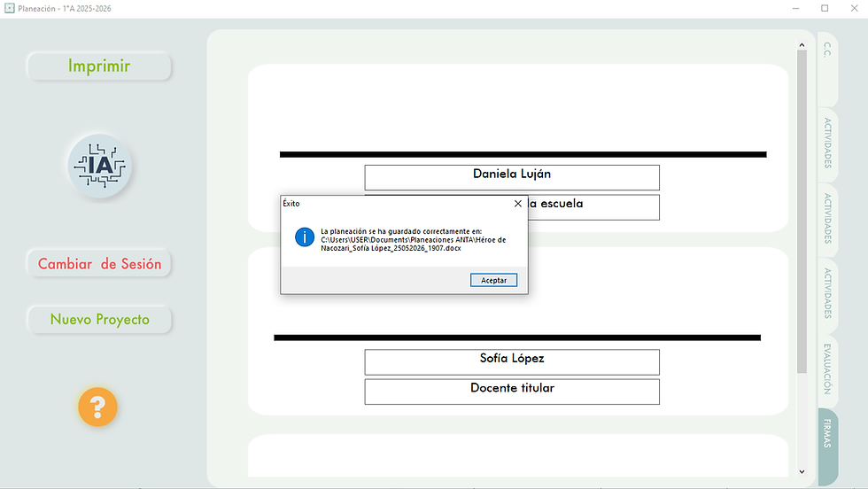Viewport: 868px width, 489px height.
Task: Click the field ending in 'escuela'
Action: [593, 207]
